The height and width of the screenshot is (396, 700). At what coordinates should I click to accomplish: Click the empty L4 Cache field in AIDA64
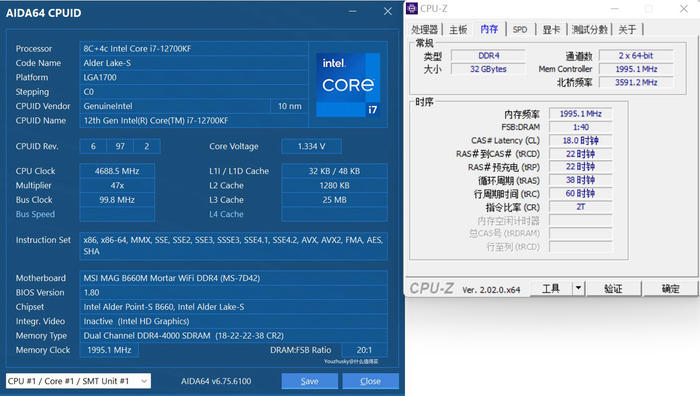coord(334,214)
